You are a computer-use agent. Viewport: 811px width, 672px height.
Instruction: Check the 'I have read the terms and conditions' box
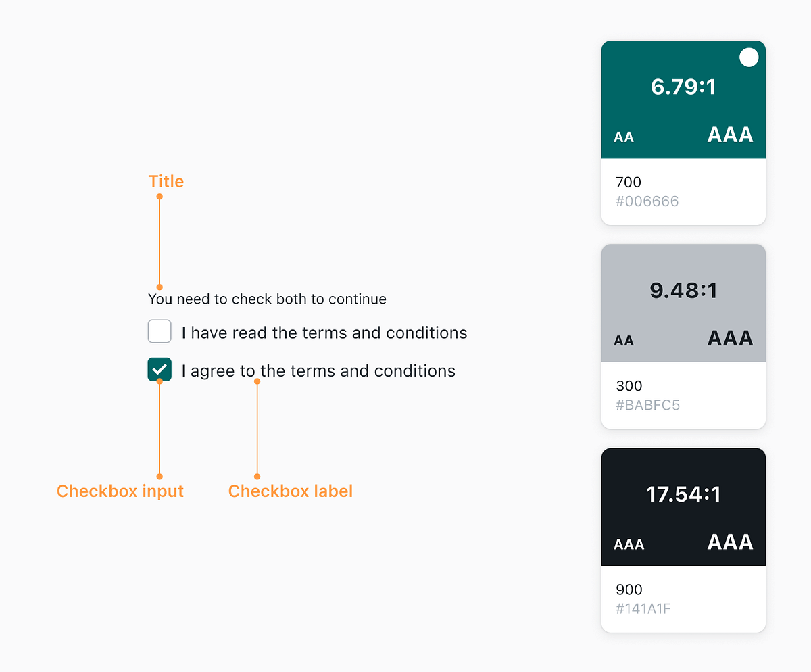(159, 331)
